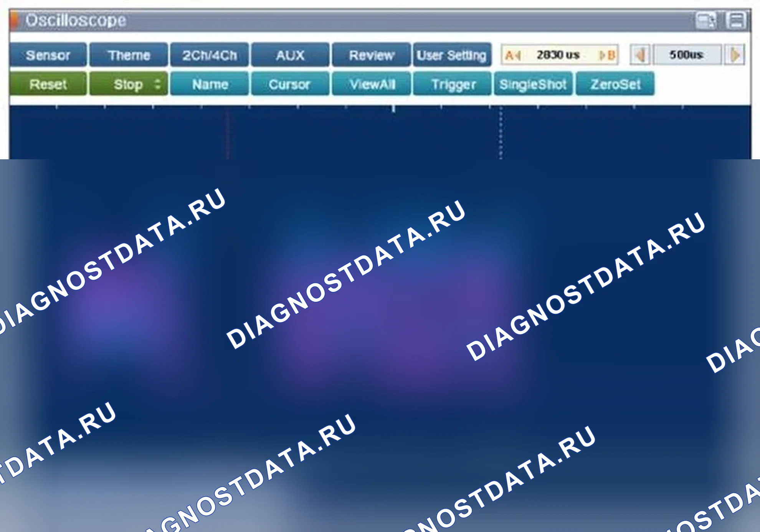The image size is (760, 532).
Task: Click the window capture icon in title bar
Action: pos(706,21)
